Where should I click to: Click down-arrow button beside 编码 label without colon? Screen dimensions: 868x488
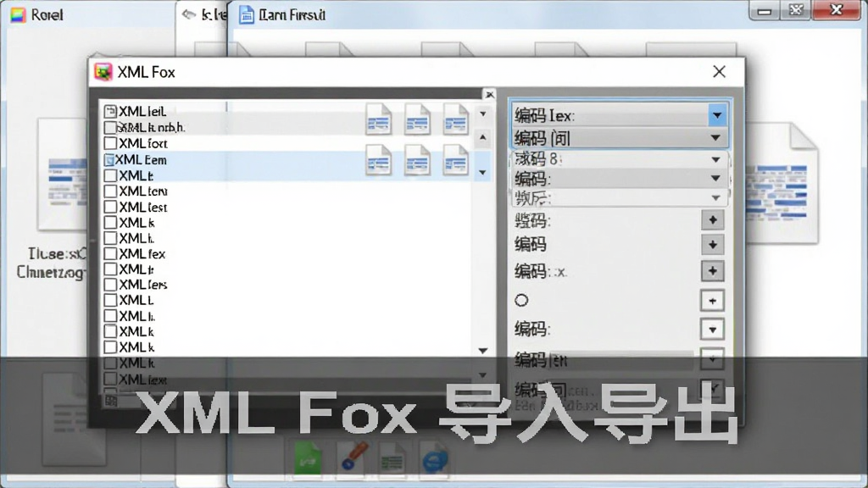pyautogui.click(x=712, y=245)
